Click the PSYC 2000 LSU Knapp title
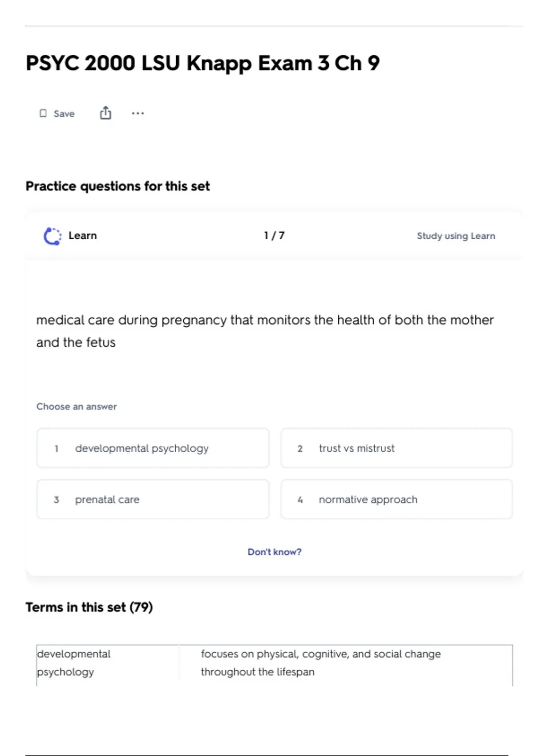 pos(202,63)
